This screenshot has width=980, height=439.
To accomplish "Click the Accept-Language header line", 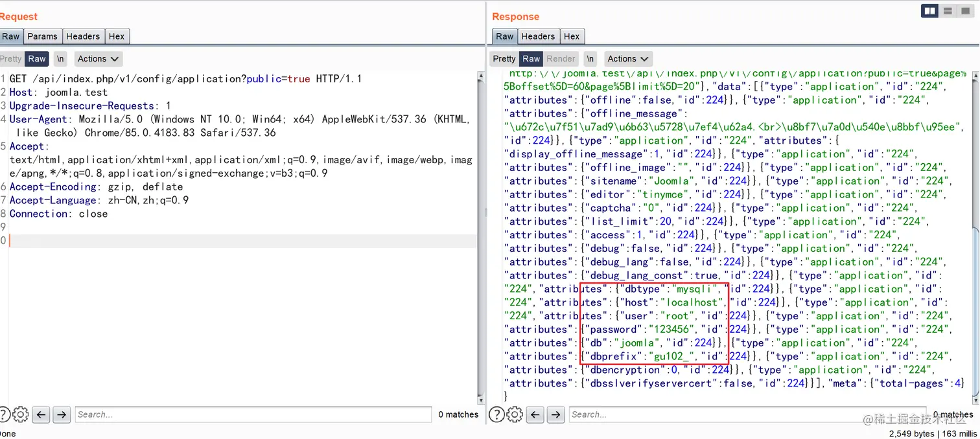I will point(99,200).
